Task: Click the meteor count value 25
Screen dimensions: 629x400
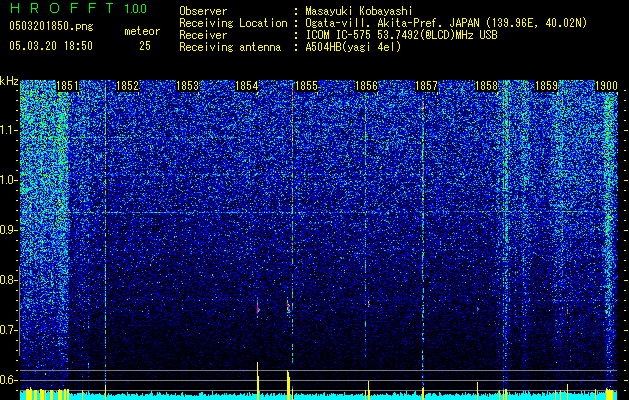Action: coord(145,46)
